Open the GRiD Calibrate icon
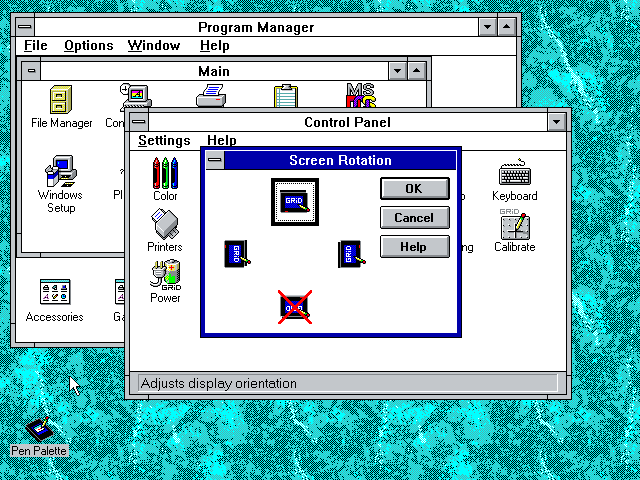640x480 pixels. click(514, 230)
